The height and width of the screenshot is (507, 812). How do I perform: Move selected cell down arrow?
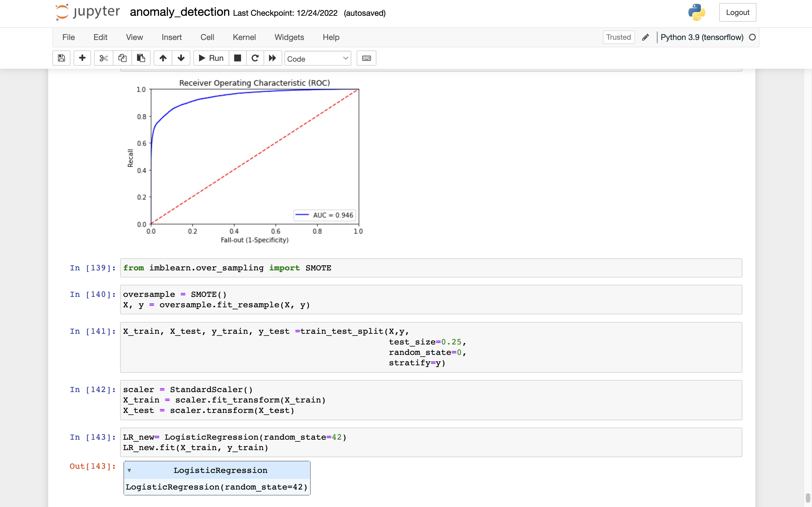click(181, 58)
